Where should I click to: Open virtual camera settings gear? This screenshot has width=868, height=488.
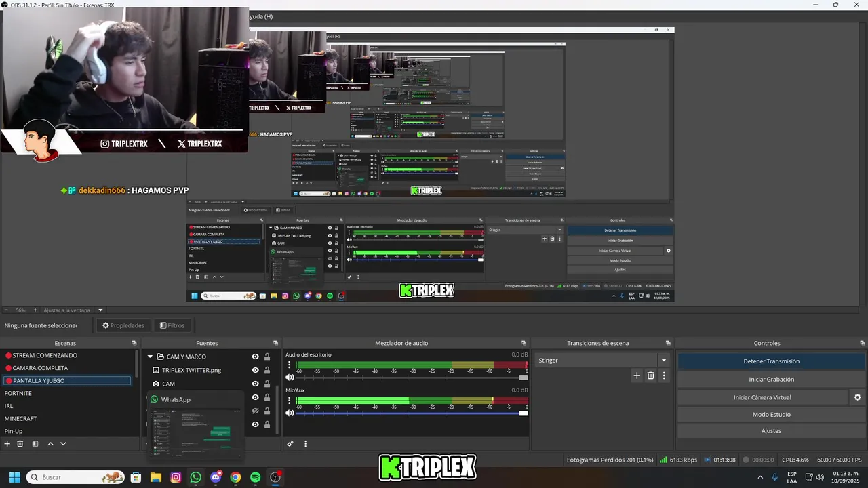[x=857, y=397]
